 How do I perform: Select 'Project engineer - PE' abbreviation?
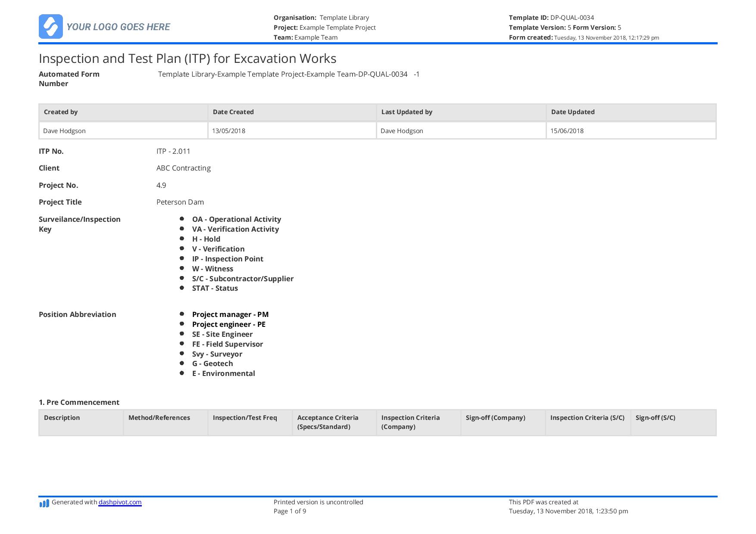pyautogui.click(x=229, y=324)
